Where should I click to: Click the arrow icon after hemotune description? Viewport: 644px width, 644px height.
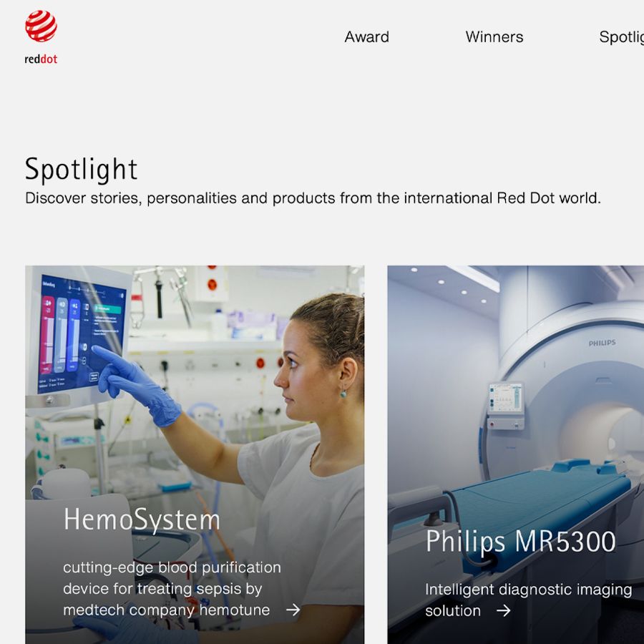(293, 610)
